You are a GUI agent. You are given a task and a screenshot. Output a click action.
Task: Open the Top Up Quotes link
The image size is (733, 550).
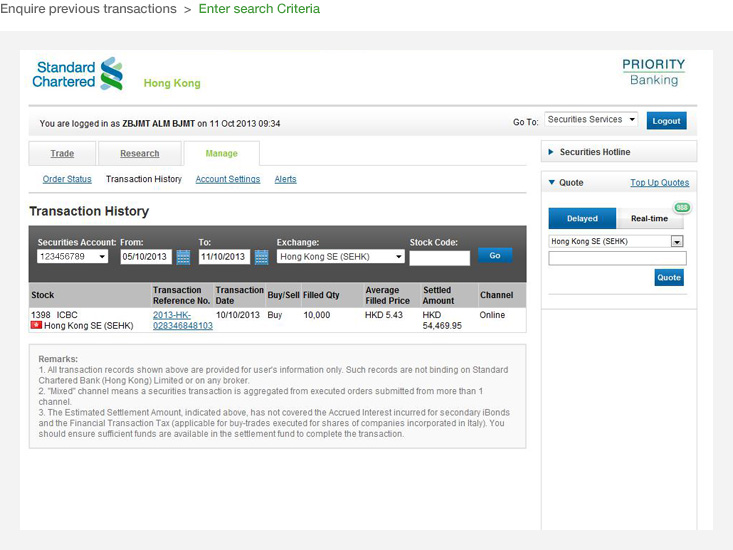point(659,183)
